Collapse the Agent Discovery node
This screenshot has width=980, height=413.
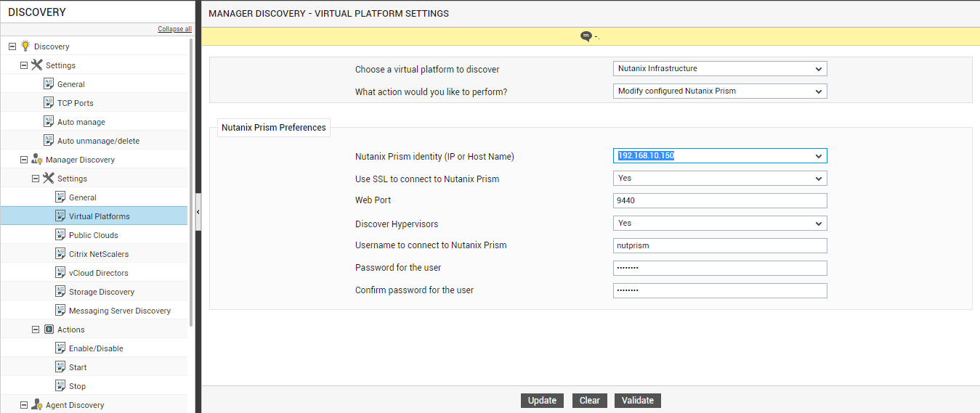(x=23, y=404)
